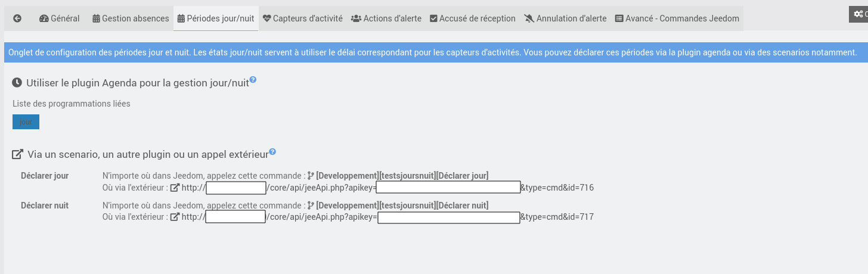Go to Actions d'alerte tab
Image resolution: width=868 pixels, height=274 pixels.
(386, 18)
